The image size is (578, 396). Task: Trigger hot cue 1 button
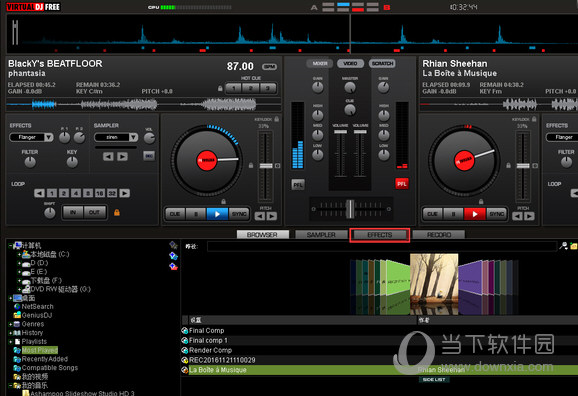(233, 88)
